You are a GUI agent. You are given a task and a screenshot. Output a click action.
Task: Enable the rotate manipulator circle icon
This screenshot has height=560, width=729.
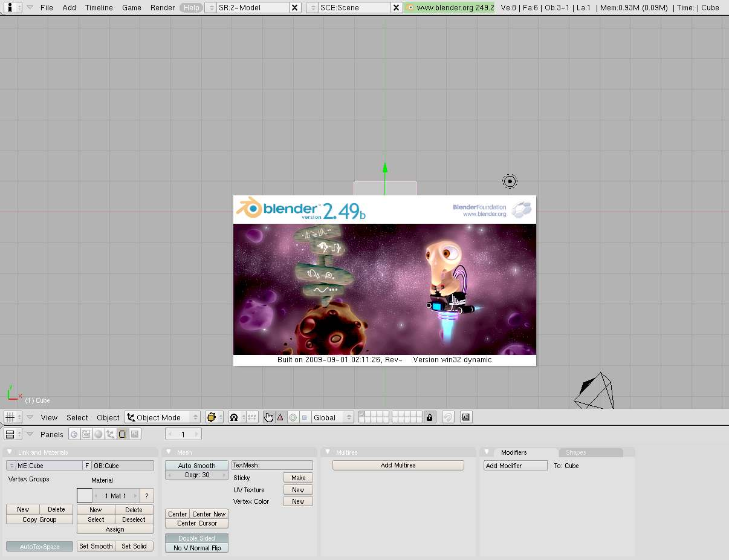pos(293,417)
